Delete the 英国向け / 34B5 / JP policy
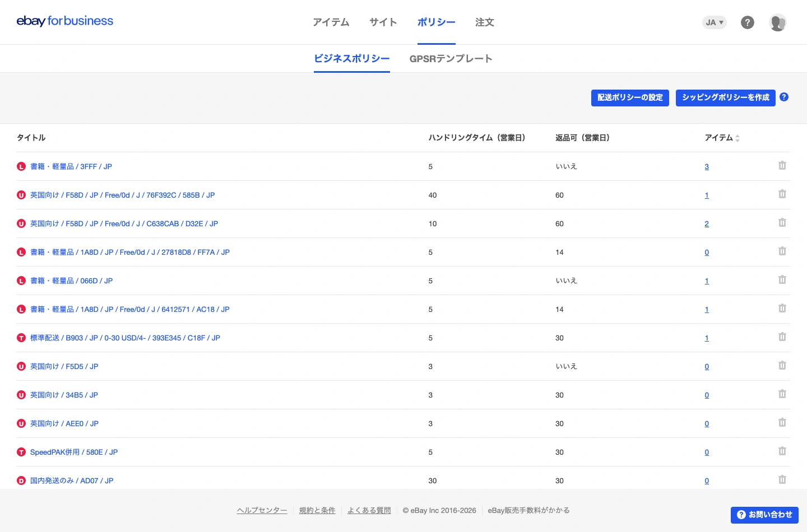This screenshot has height=532, width=807. click(x=782, y=394)
